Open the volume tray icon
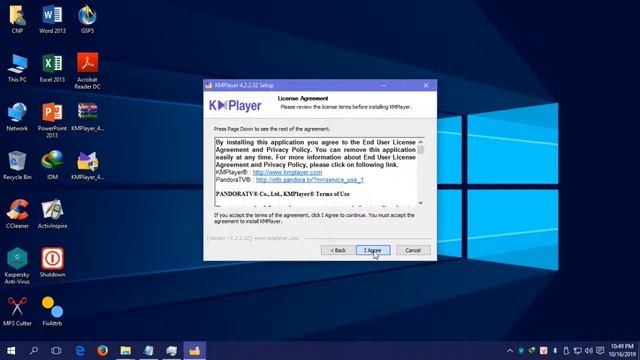Viewport: 640px width, 360px height. (x=589, y=351)
